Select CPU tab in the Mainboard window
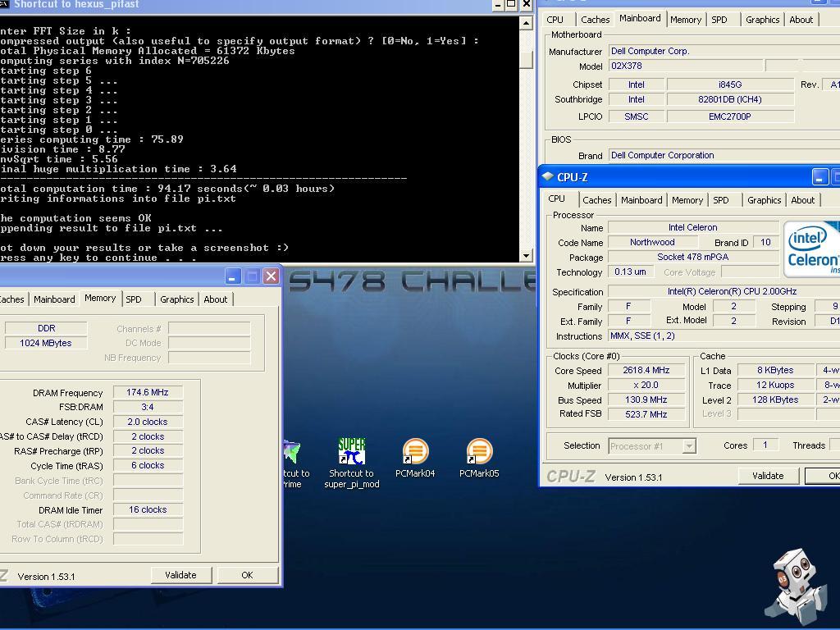Viewport: 840px width, 630px height. coord(555,20)
